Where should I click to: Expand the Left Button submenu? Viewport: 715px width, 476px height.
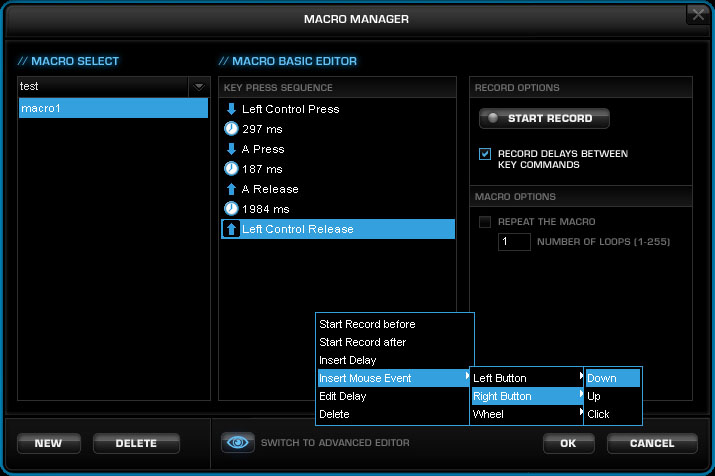click(527, 378)
